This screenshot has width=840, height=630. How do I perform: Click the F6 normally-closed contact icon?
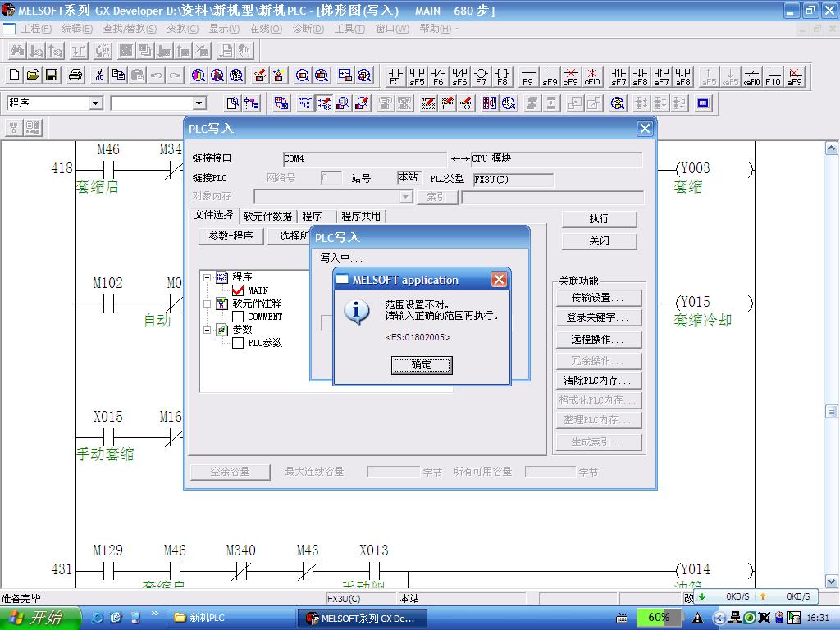pyautogui.click(x=438, y=76)
